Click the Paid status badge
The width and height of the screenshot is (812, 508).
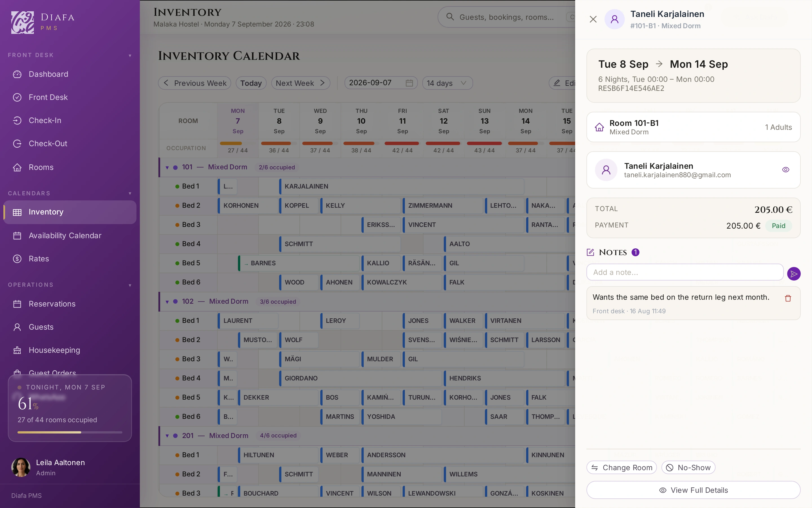778,226
